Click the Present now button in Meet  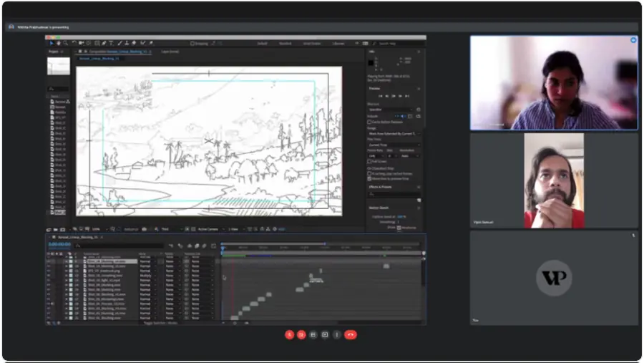(x=325, y=334)
